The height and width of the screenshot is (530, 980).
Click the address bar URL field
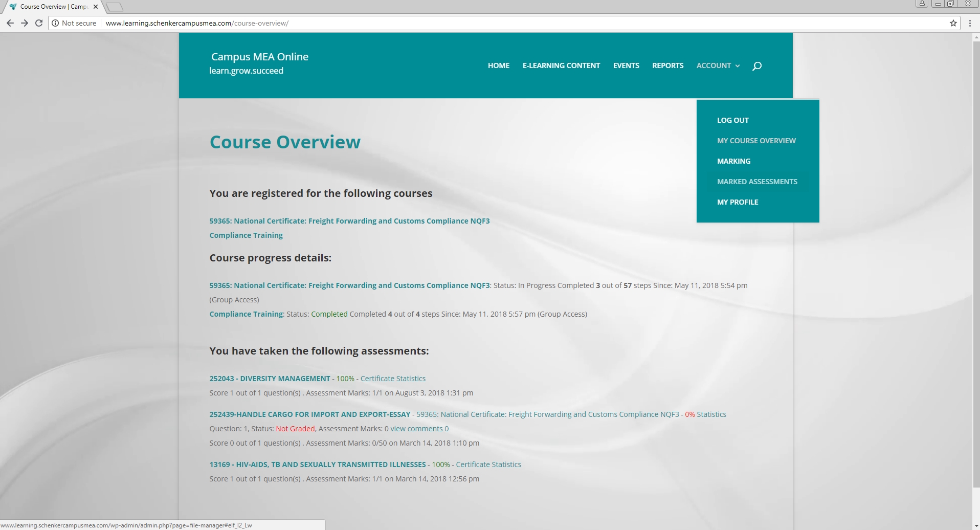point(511,23)
